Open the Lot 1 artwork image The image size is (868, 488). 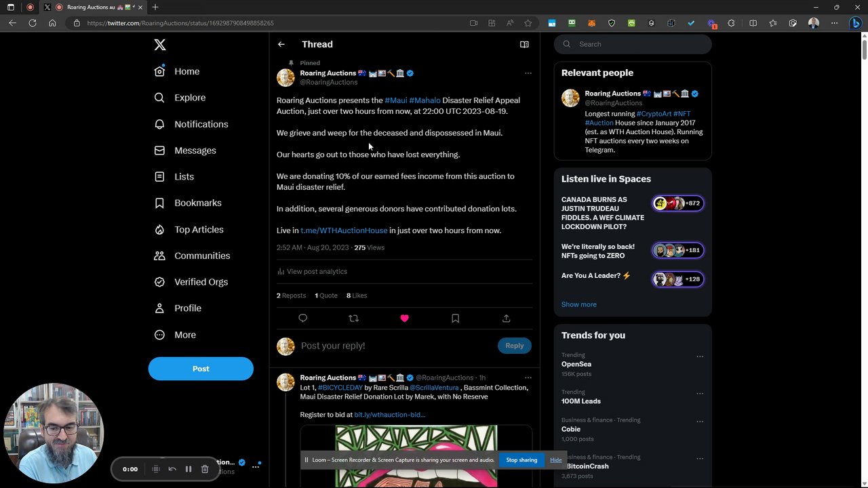tap(416, 456)
